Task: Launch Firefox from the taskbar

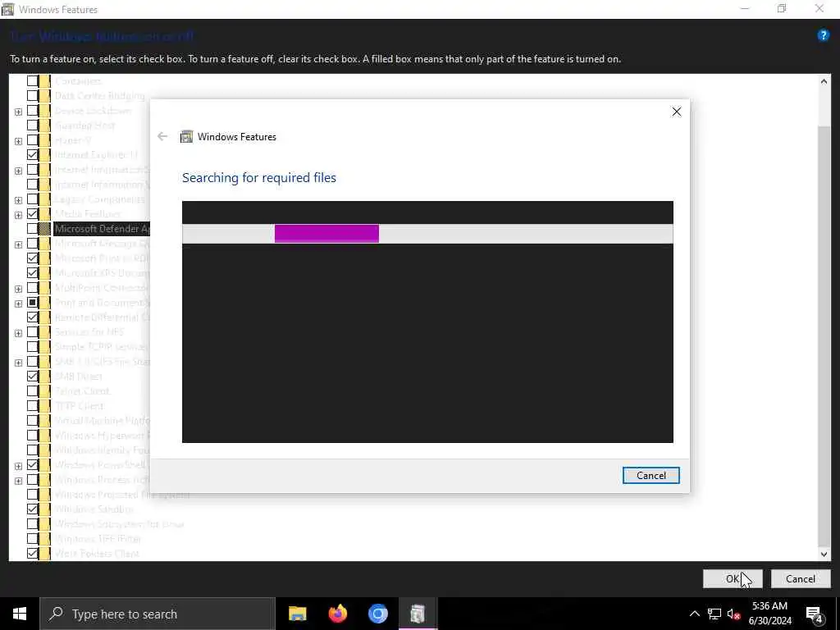Action: point(337,614)
